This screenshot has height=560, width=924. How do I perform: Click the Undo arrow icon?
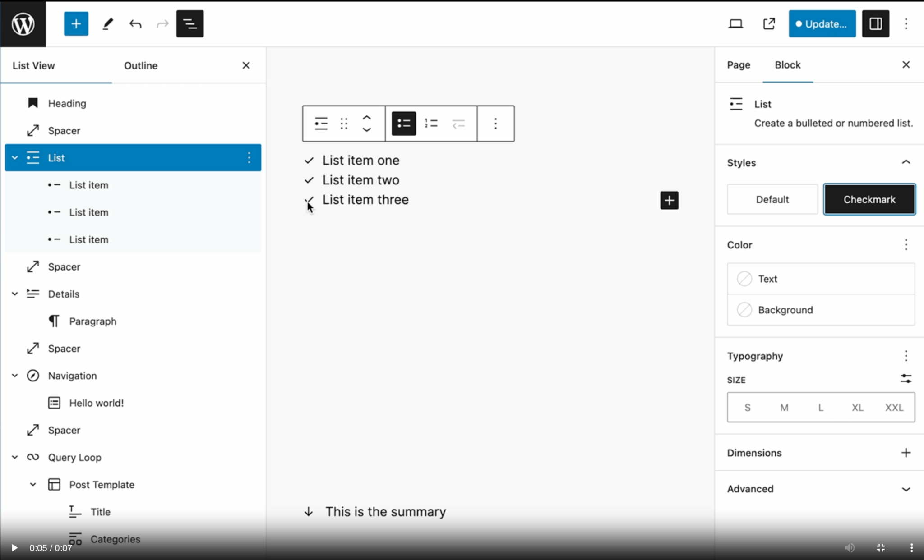(x=135, y=23)
